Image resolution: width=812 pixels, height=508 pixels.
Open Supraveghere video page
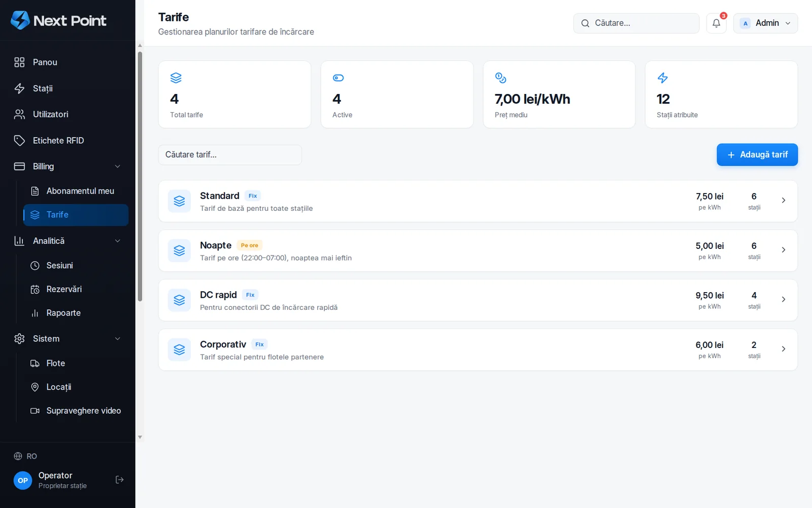[76, 411]
